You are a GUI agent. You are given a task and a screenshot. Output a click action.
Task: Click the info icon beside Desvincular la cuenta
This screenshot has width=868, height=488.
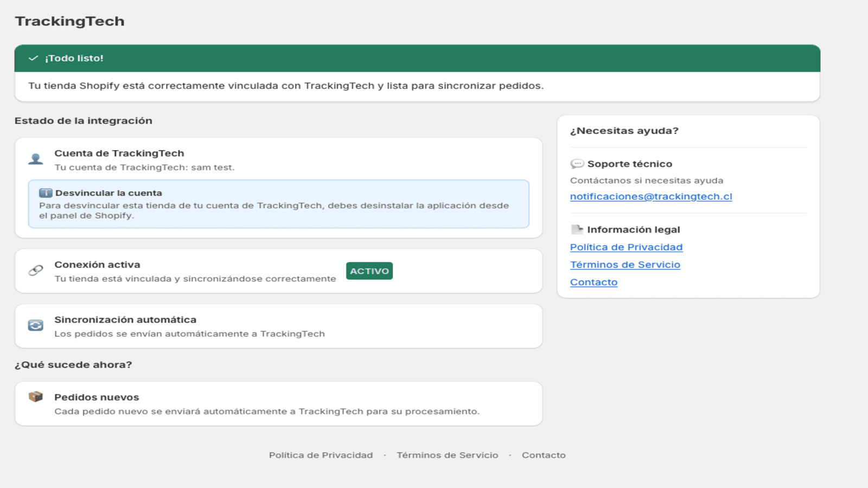pyautogui.click(x=46, y=193)
